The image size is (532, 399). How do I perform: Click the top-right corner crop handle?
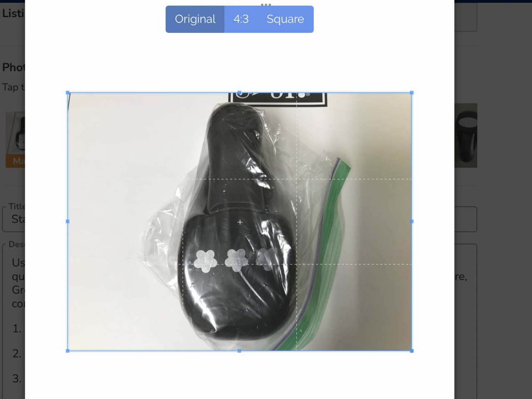[x=411, y=93]
